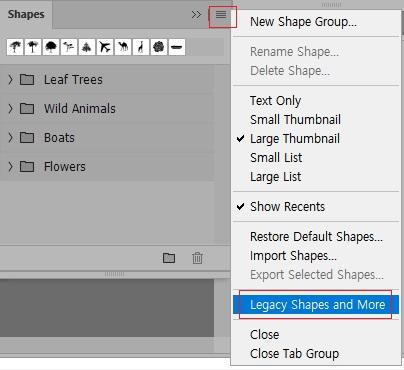Toggle the Show Recents option
Screen dimensions: 404x370
[287, 207]
